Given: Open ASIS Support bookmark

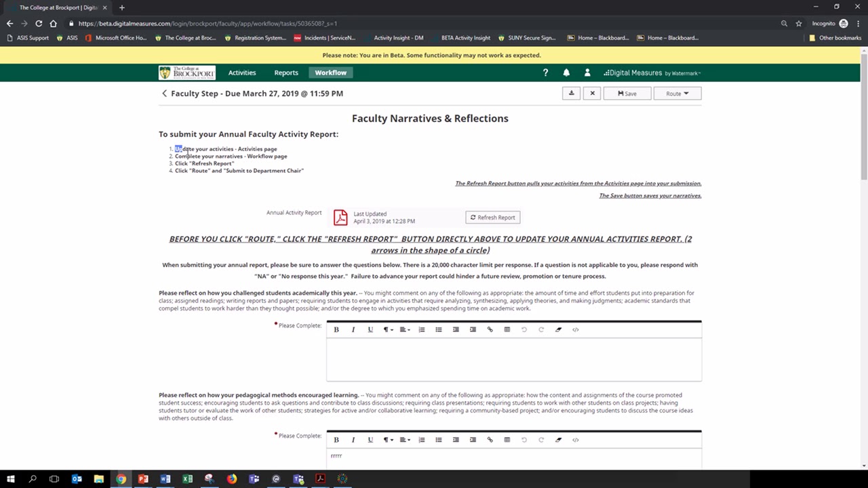Looking at the screenshot, I should (x=27, y=38).
